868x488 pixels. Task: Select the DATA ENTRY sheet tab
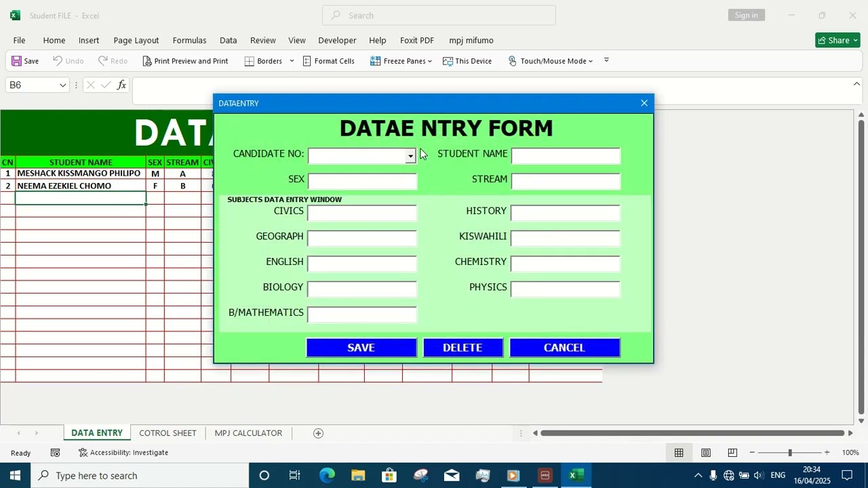97,433
